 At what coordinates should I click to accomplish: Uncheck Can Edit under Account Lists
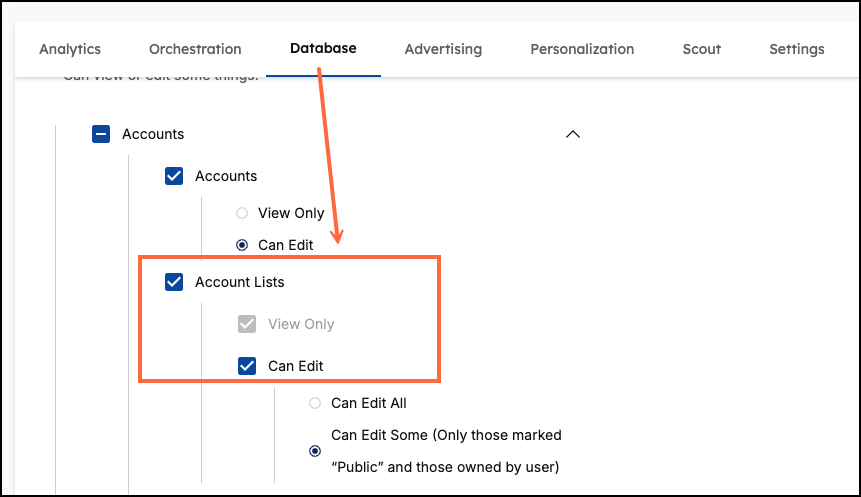(247, 366)
